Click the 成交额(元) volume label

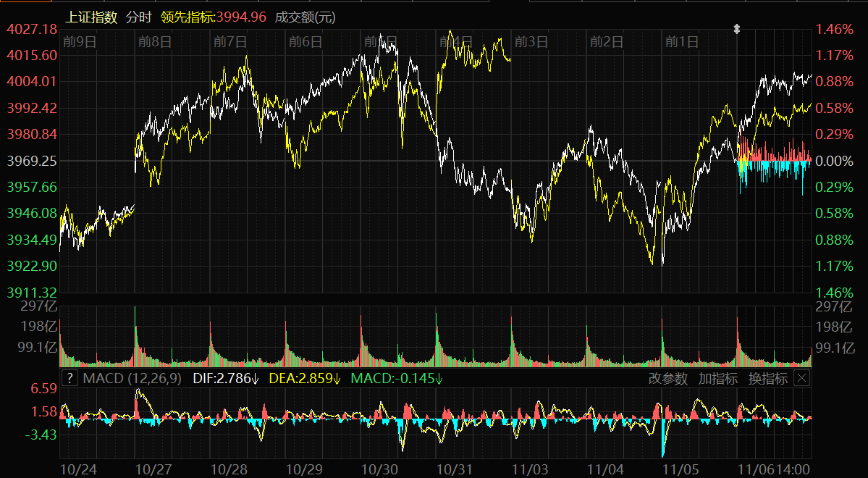pyautogui.click(x=305, y=17)
